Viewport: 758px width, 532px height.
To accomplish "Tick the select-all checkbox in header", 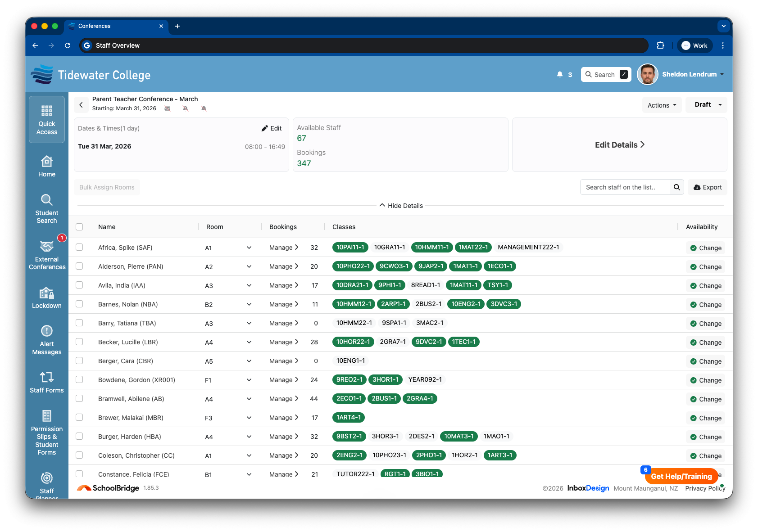I will [x=79, y=227].
